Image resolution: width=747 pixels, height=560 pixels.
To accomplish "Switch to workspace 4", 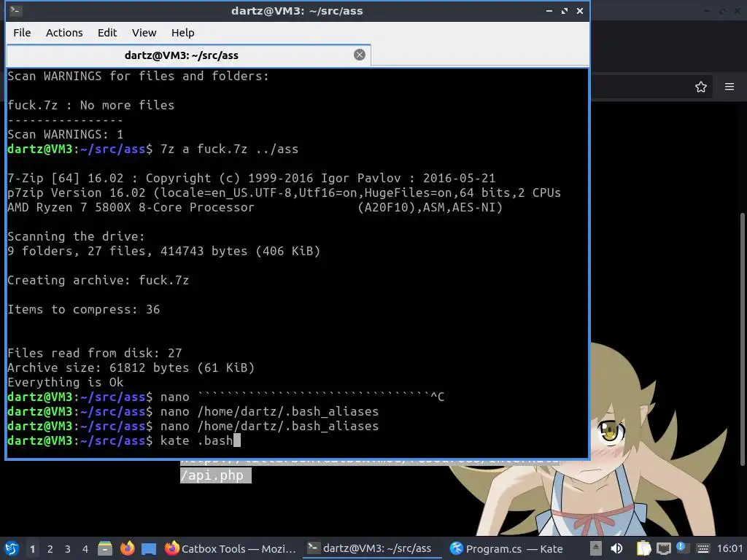I will (85, 549).
